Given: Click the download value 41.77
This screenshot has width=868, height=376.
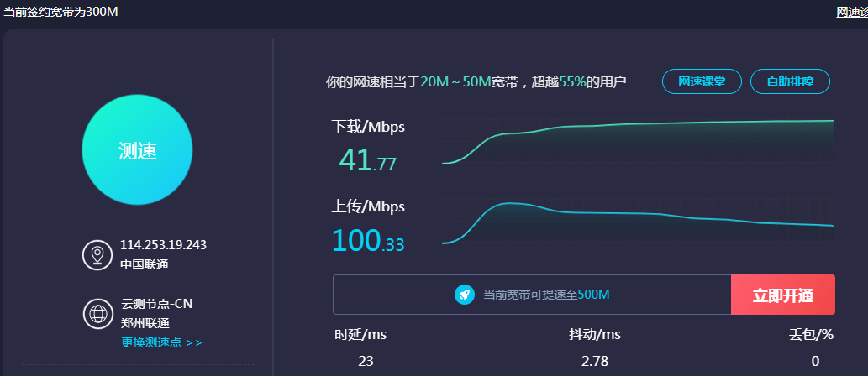Looking at the screenshot, I should [x=367, y=161].
